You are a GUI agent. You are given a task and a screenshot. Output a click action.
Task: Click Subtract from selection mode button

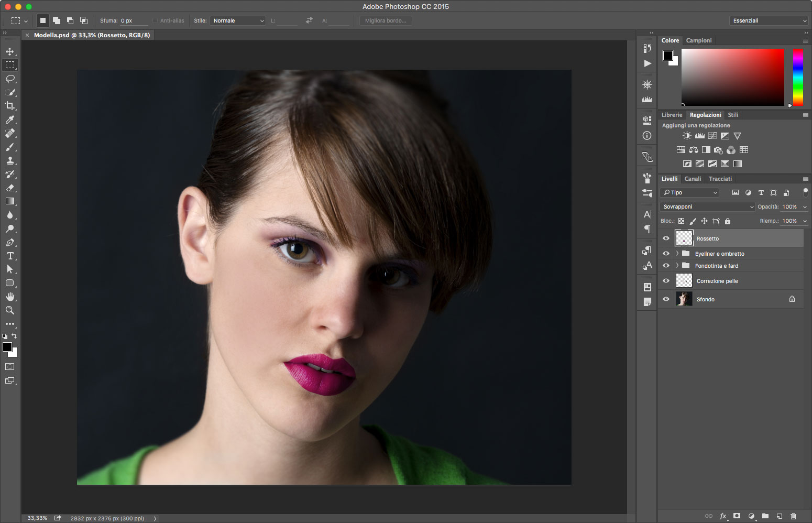70,20
